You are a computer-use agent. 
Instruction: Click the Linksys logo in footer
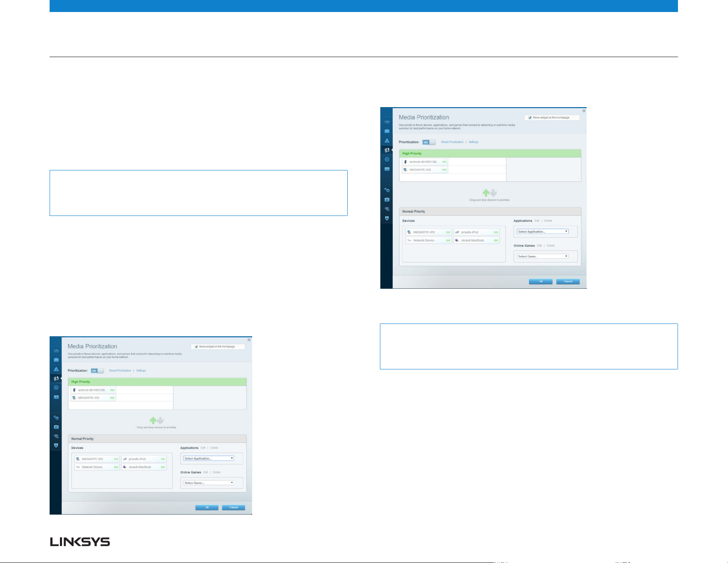click(80, 541)
